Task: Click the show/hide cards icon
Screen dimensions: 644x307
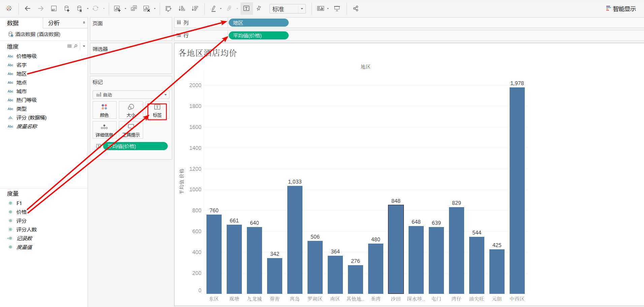Action: click(321, 8)
